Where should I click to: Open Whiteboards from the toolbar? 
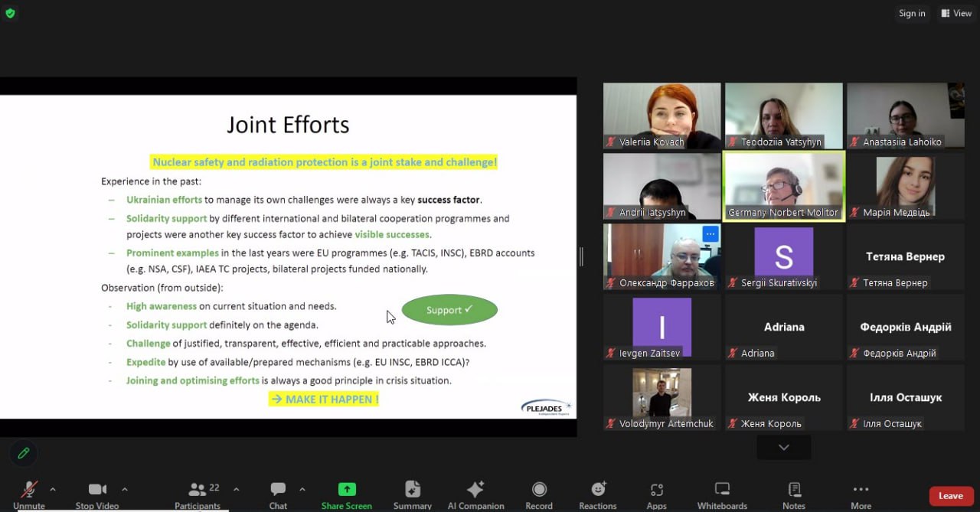click(722, 490)
